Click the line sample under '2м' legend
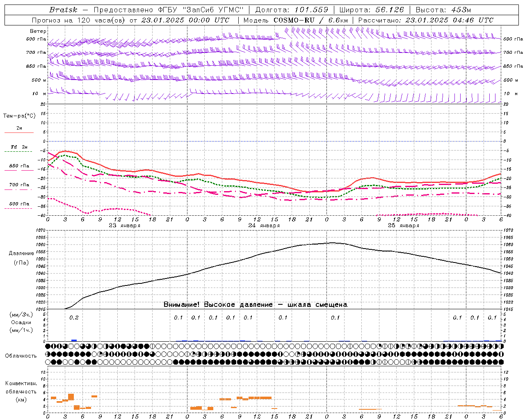Screen dimensions: 525x420 (x=19, y=133)
